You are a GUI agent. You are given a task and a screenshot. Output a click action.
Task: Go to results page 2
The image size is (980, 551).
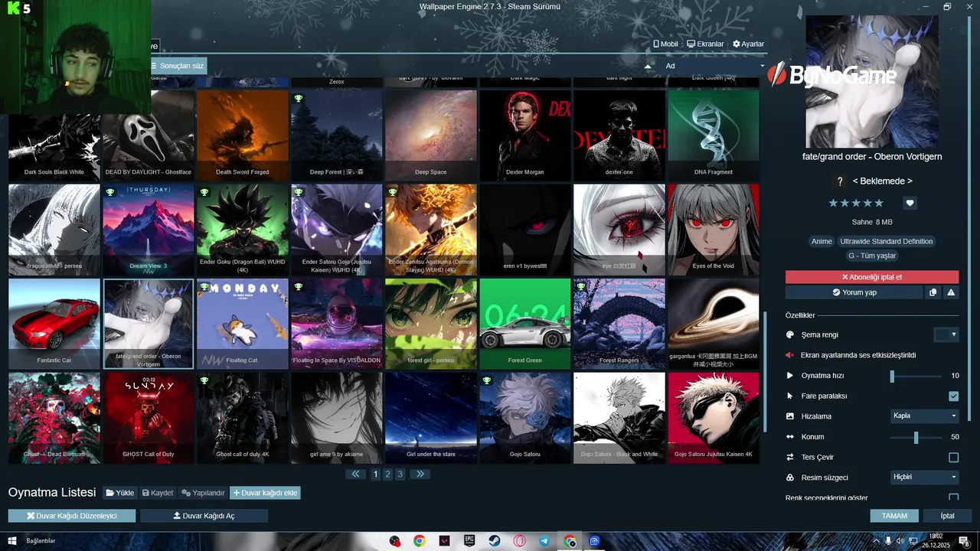[x=387, y=474]
